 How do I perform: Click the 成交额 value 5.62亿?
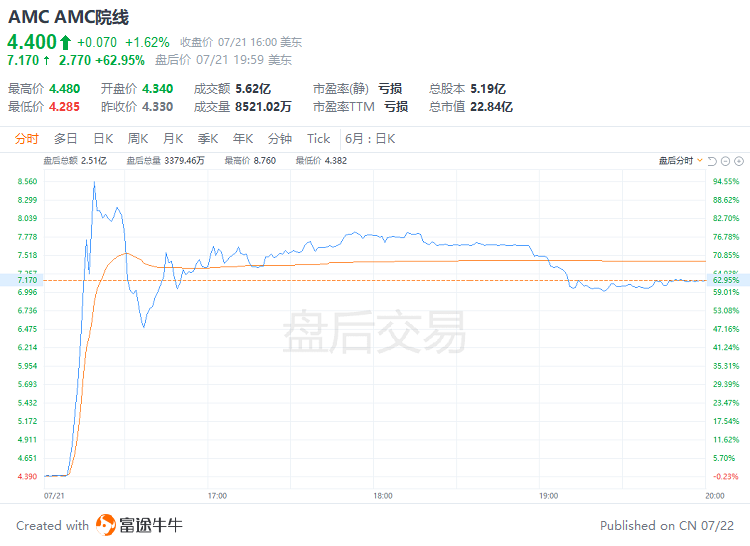(253, 89)
